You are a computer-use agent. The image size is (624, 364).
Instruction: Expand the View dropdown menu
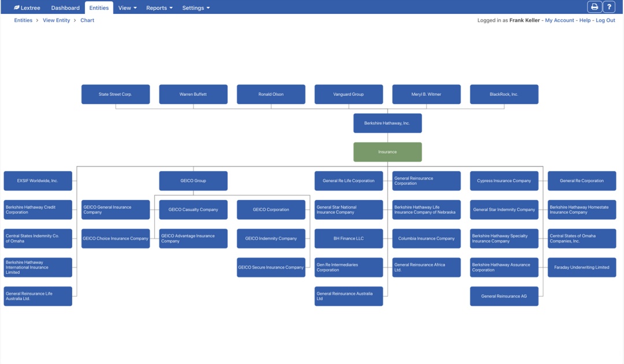coord(127,8)
